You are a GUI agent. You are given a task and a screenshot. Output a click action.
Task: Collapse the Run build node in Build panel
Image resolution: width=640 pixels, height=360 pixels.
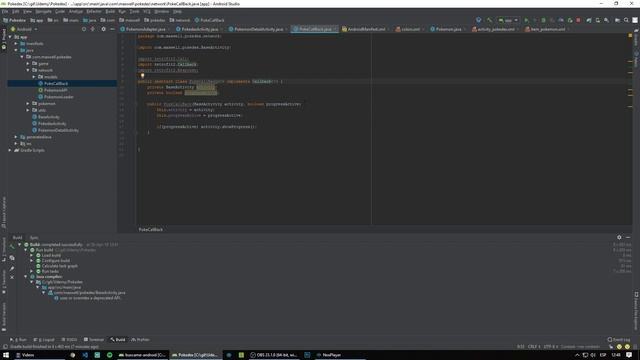pyautogui.click(x=26, y=250)
